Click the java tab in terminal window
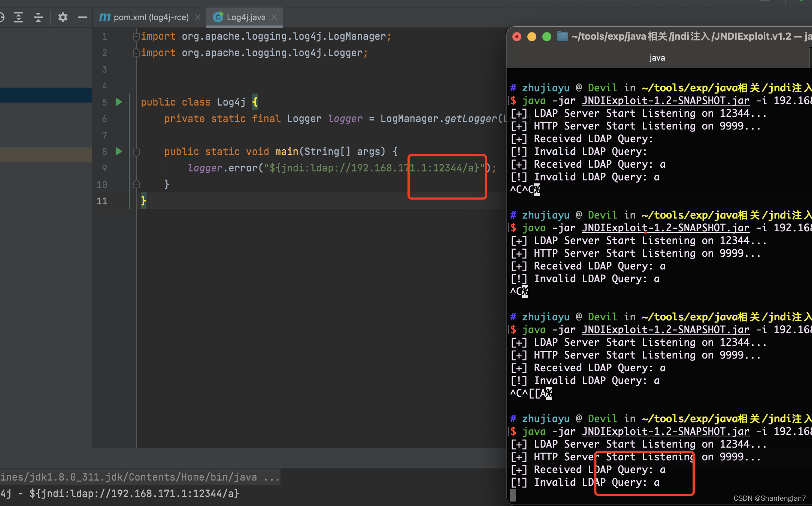 [657, 58]
